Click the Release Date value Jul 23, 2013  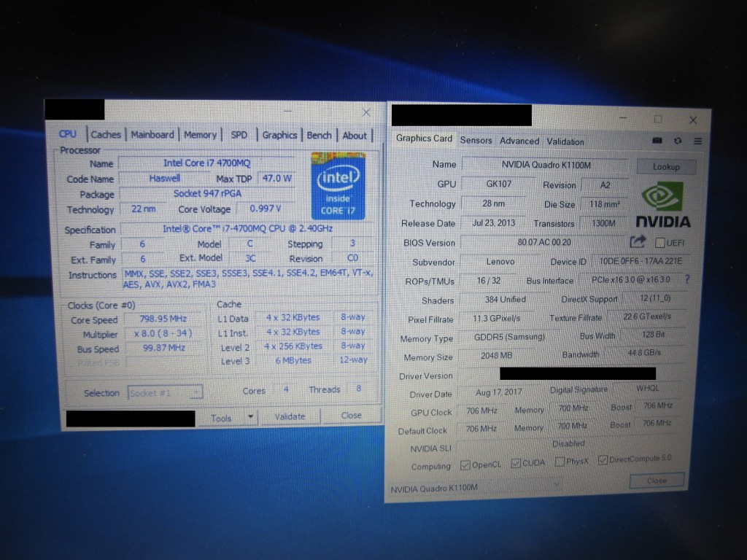(494, 223)
